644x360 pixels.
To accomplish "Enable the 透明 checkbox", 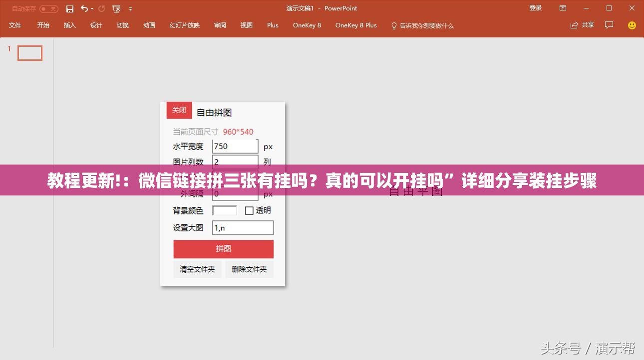I will [x=249, y=211].
